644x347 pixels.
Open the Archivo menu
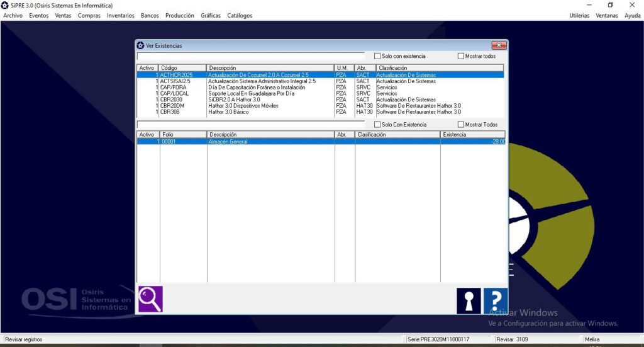[13, 16]
